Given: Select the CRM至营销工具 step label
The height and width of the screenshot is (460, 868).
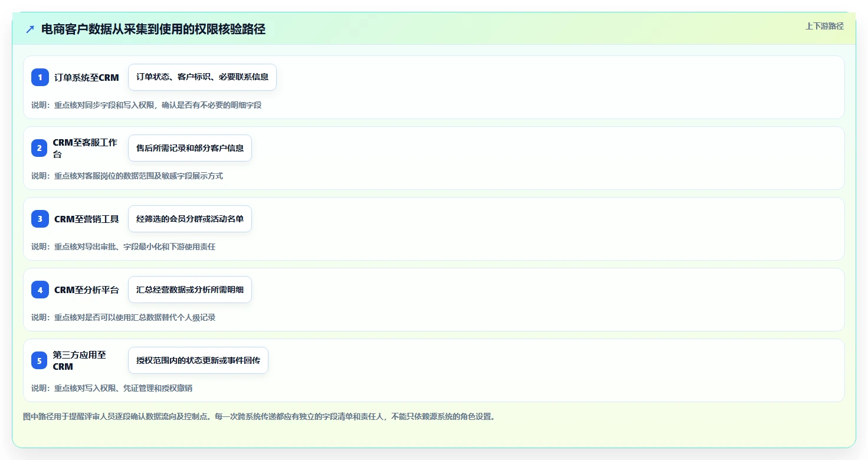Looking at the screenshot, I should click(87, 219).
